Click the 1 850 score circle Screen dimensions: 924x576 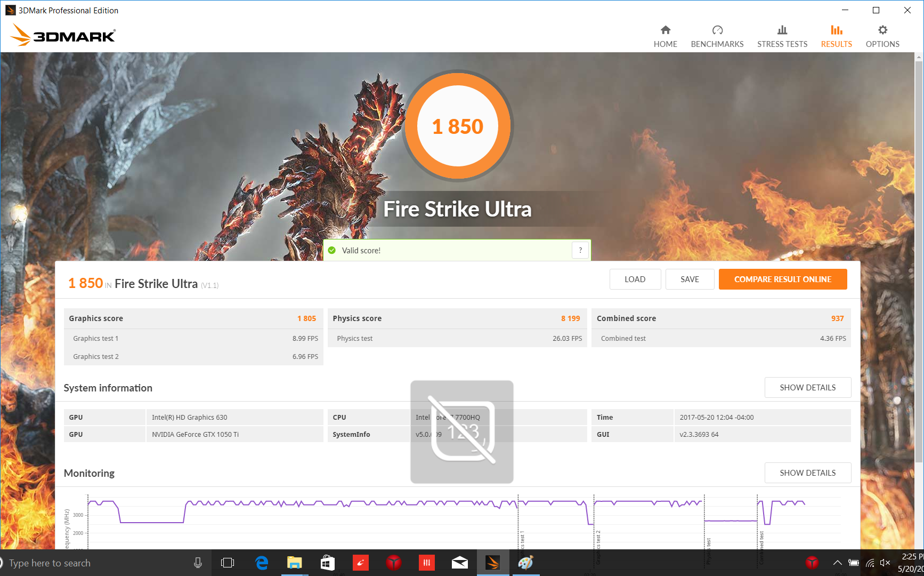458,126
